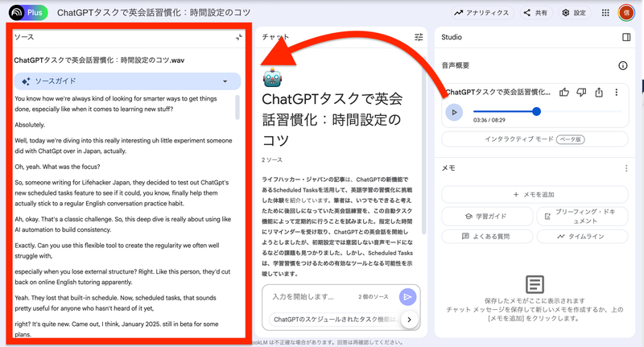
Task: Give the audio overview a thumbs down
Action: pos(581,93)
